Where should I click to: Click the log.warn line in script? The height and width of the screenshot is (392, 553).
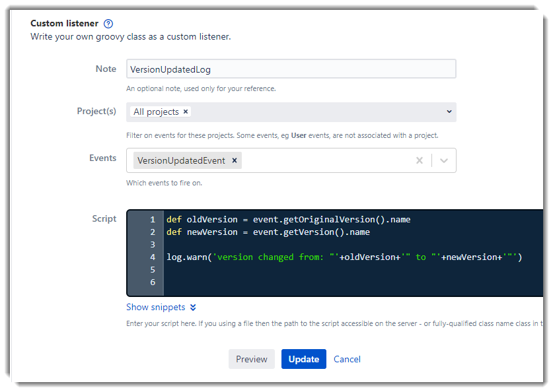344,257
